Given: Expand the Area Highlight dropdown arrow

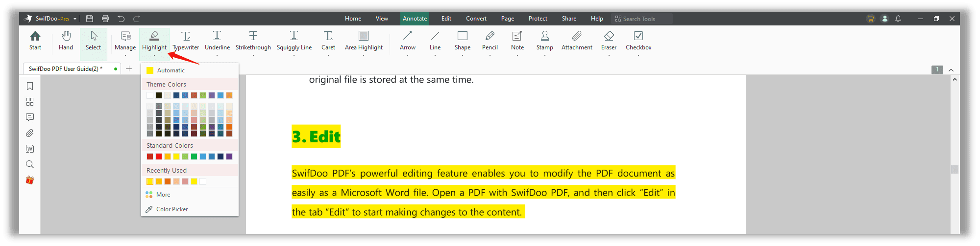Looking at the screenshot, I should (x=364, y=55).
